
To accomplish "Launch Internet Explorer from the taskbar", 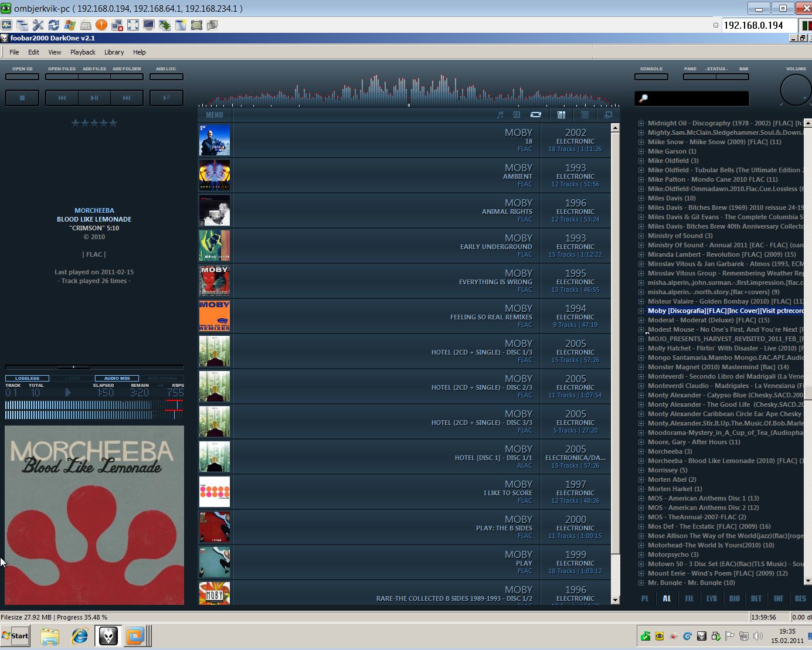I will (79, 636).
